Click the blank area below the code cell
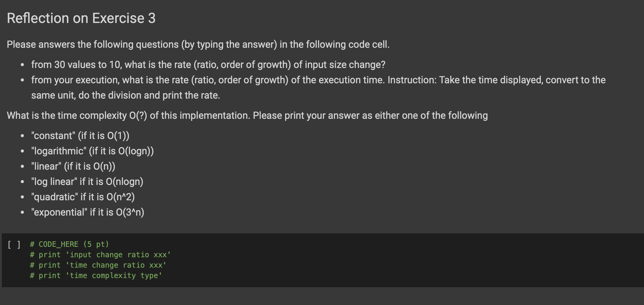The height and width of the screenshot is (305, 644). (x=322, y=296)
